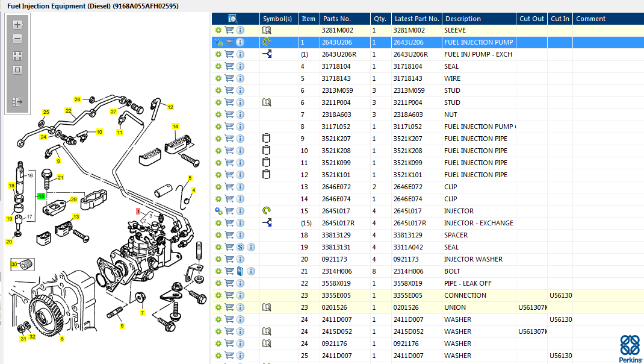Sort by the Parts No. column header

coord(345,19)
